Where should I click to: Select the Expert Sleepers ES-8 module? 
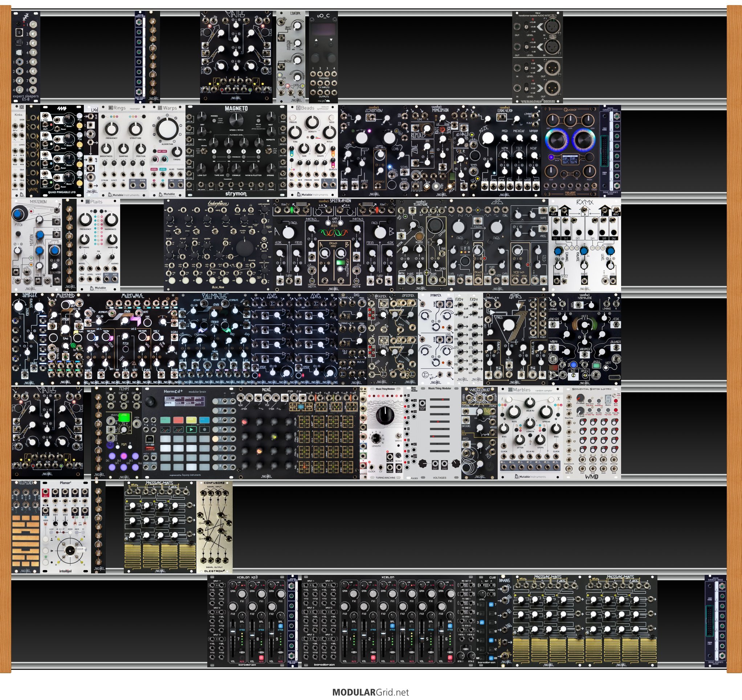click(x=26, y=57)
